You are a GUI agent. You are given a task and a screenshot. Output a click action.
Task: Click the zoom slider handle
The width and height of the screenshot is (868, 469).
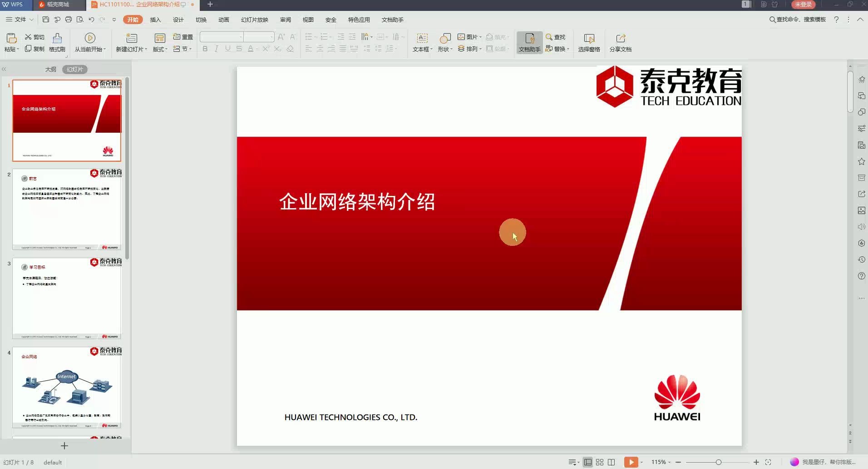pos(718,462)
